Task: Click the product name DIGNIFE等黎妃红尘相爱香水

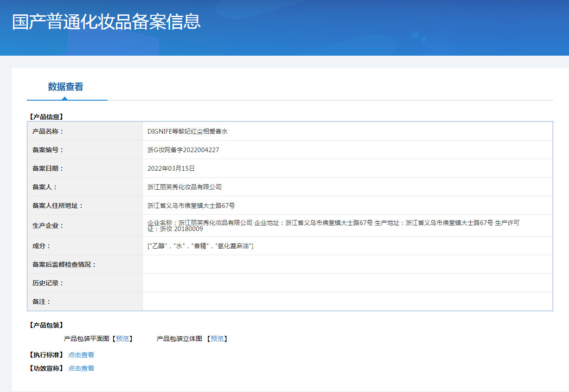Action: (x=187, y=131)
